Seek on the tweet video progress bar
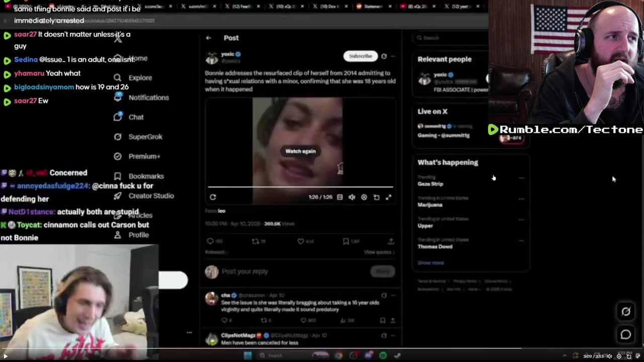Image resolution: width=644 pixels, height=362 pixels. tap(300, 187)
